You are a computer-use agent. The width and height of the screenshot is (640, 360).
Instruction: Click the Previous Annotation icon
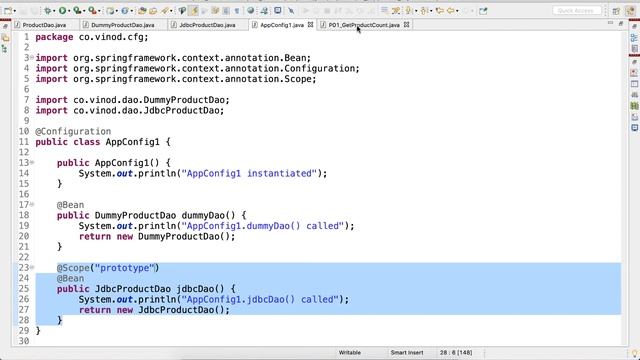424,11
